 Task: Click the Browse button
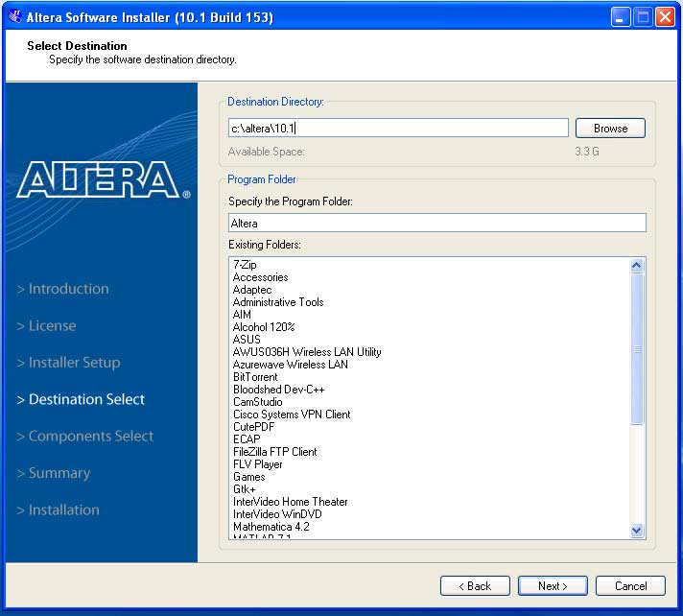[610, 129]
